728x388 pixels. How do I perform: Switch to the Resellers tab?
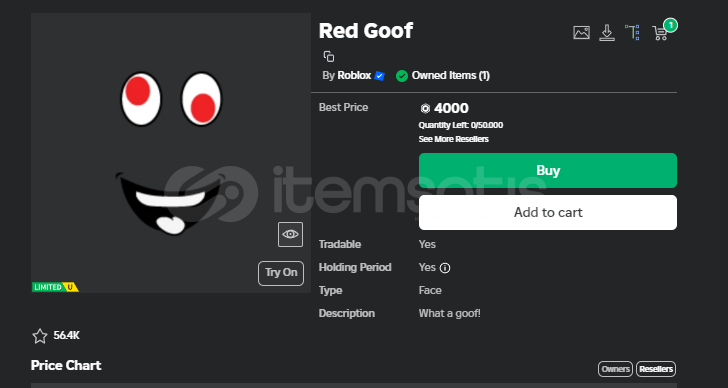(656, 369)
